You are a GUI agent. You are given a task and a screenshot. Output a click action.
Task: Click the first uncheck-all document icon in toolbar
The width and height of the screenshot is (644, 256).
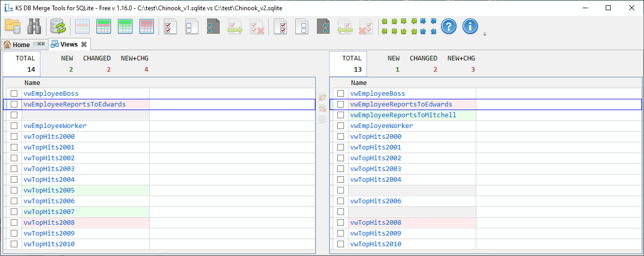[192, 26]
